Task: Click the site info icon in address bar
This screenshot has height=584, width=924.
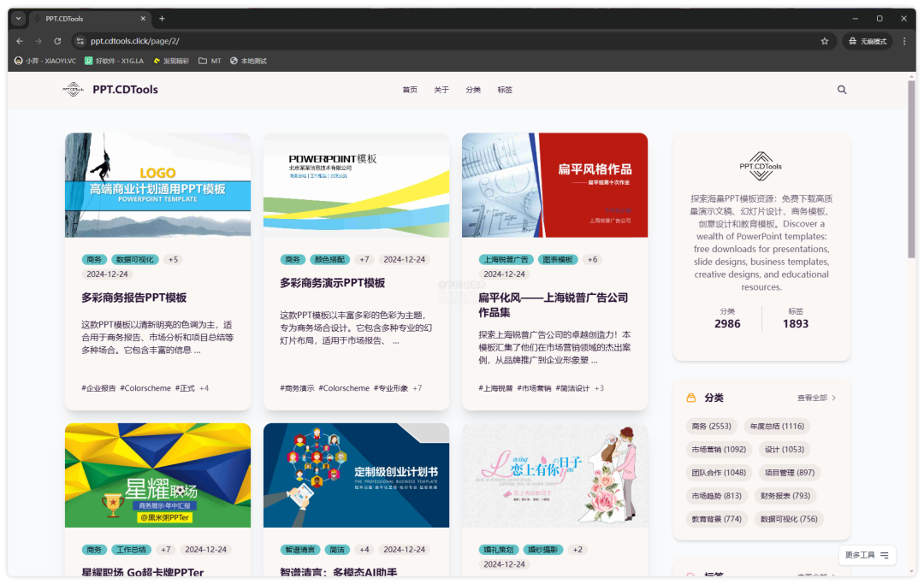Action: 80,41
